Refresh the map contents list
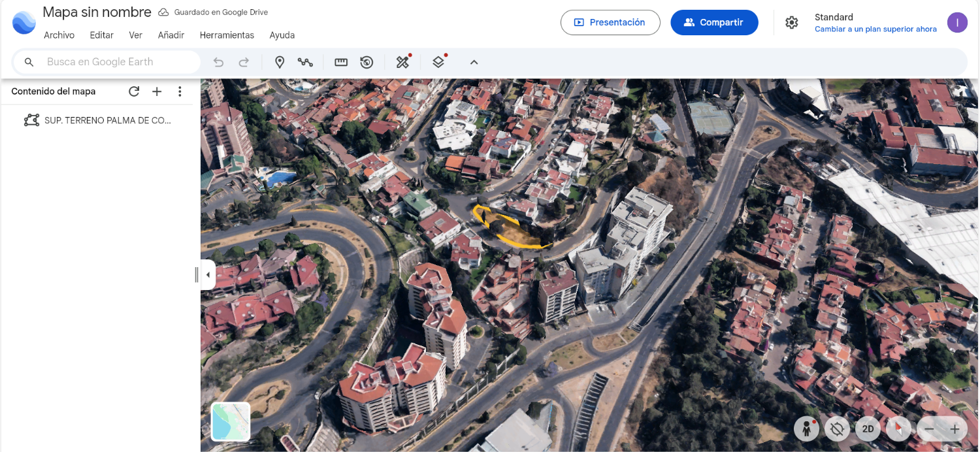980x452 pixels. coord(134,91)
